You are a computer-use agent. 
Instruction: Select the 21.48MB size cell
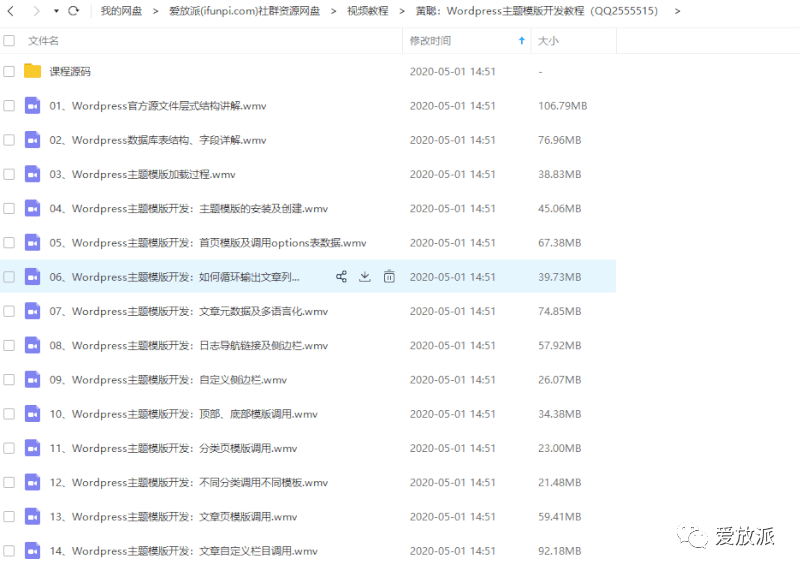tap(560, 482)
